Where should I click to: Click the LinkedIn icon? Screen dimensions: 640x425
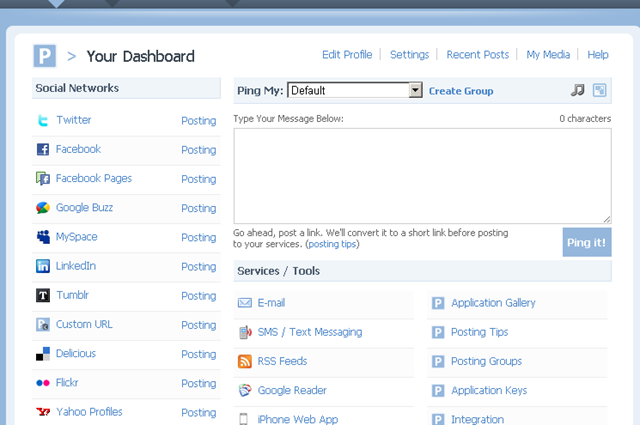pos(43,266)
